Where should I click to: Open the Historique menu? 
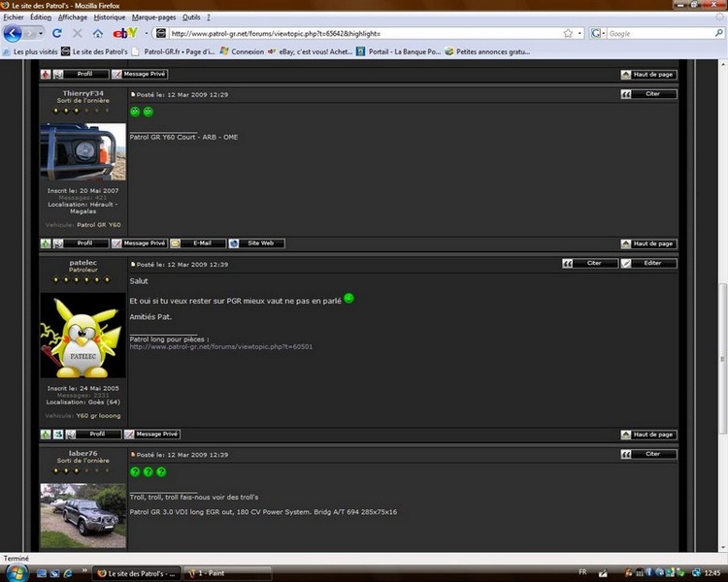(110, 17)
